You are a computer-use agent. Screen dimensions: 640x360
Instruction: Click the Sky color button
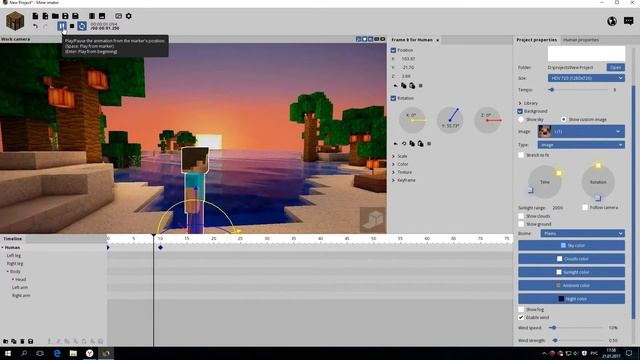coord(571,246)
